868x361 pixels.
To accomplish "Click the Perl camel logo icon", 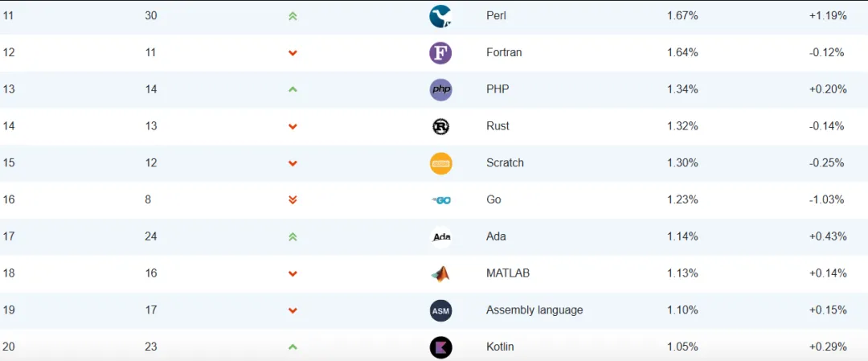I will pyautogui.click(x=440, y=16).
